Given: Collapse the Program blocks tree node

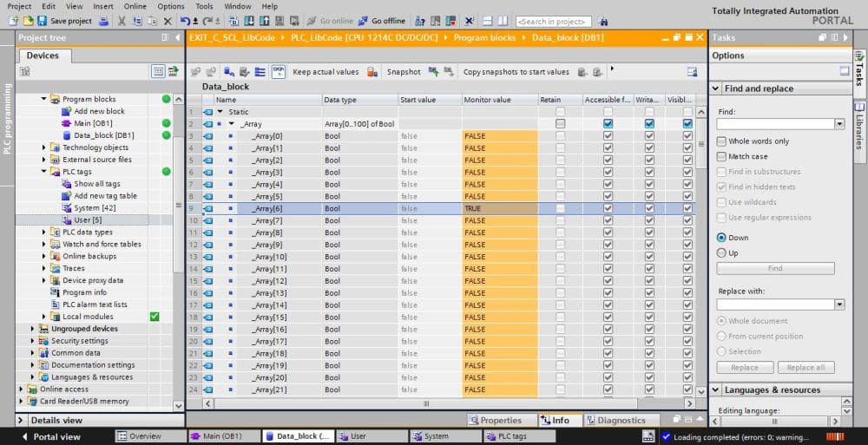Looking at the screenshot, I should 43,99.
